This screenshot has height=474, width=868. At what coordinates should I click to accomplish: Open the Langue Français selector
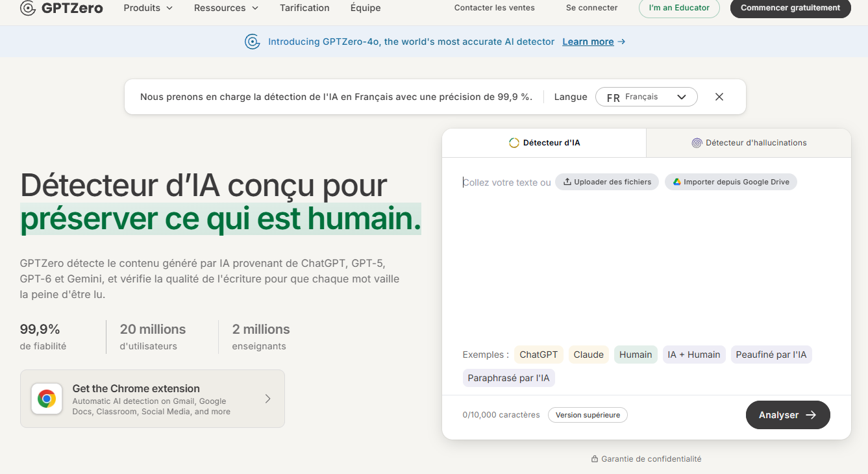[x=647, y=97]
